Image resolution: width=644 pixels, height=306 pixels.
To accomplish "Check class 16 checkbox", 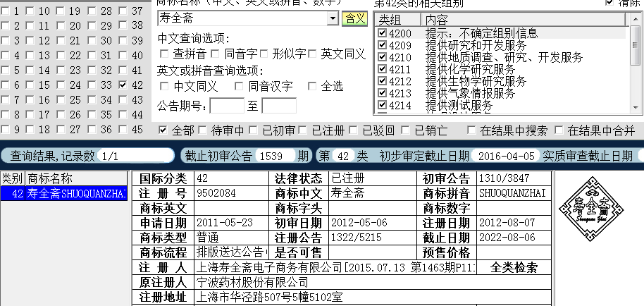I will point(30,100).
